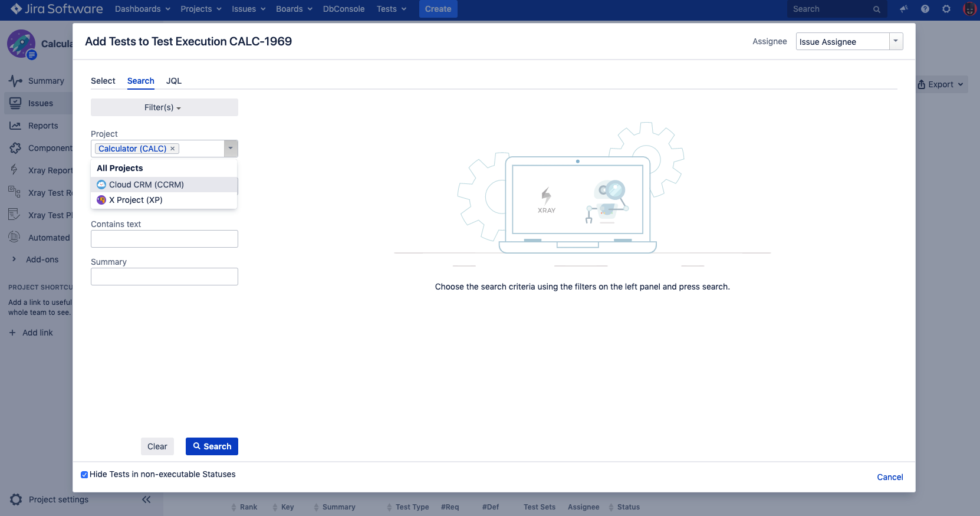Click the X Project avatar icon
Viewport: 980px width, 516px height.
pyautogui.click(x=101, y=200)
